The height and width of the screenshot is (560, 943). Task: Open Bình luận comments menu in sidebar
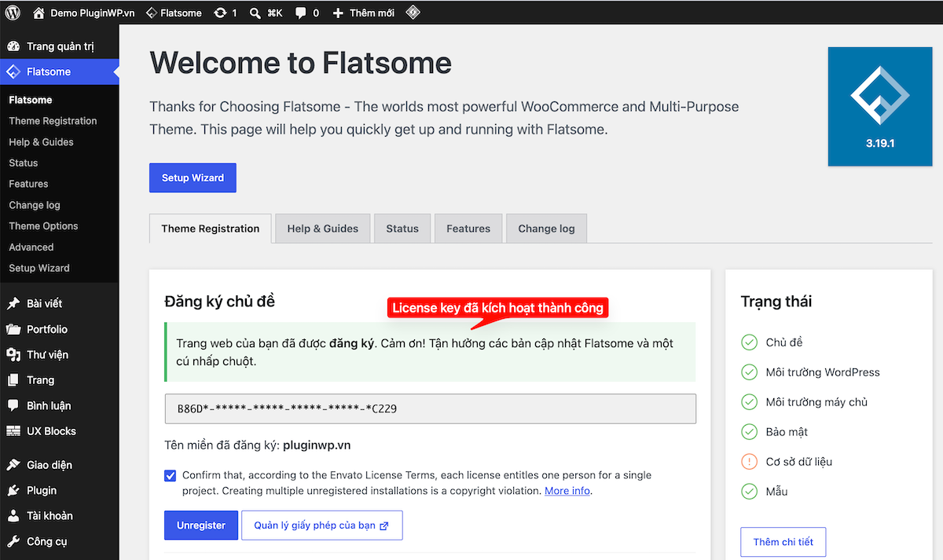[x=59, y=405]
